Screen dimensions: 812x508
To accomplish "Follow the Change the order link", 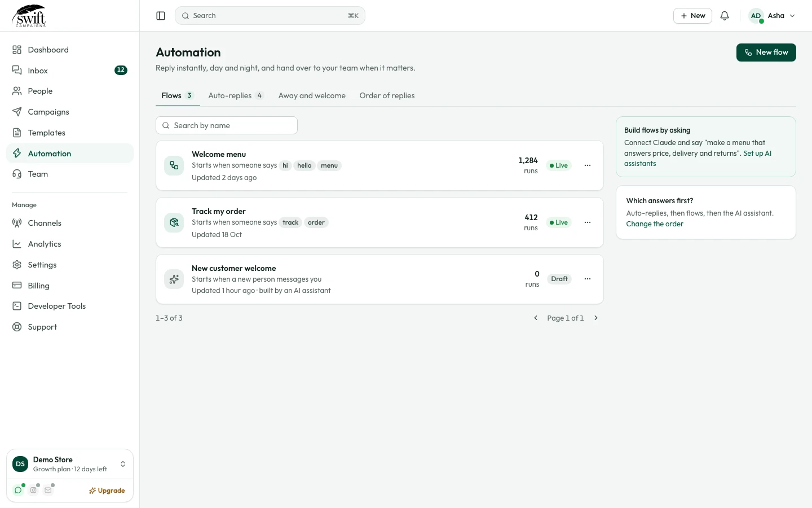I will [655, 224].
